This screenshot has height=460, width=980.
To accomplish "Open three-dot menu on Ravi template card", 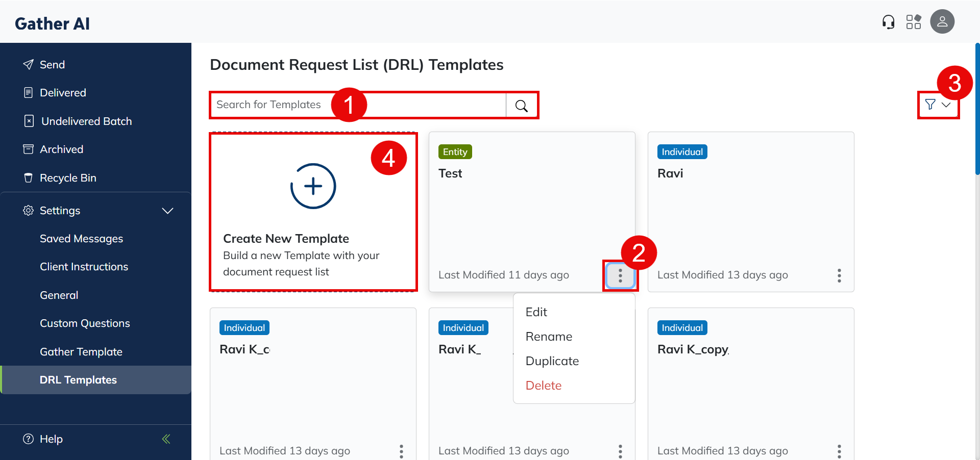I will coord(839,275).
